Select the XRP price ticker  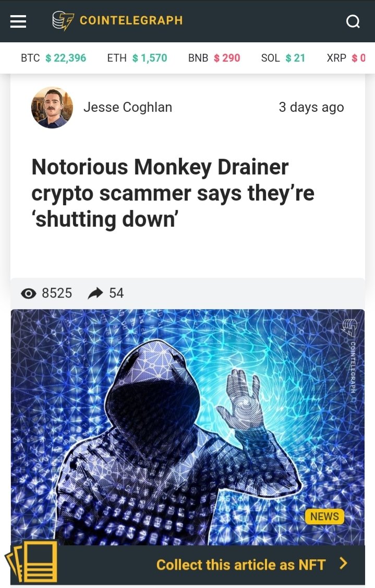(x=346, y=58)
